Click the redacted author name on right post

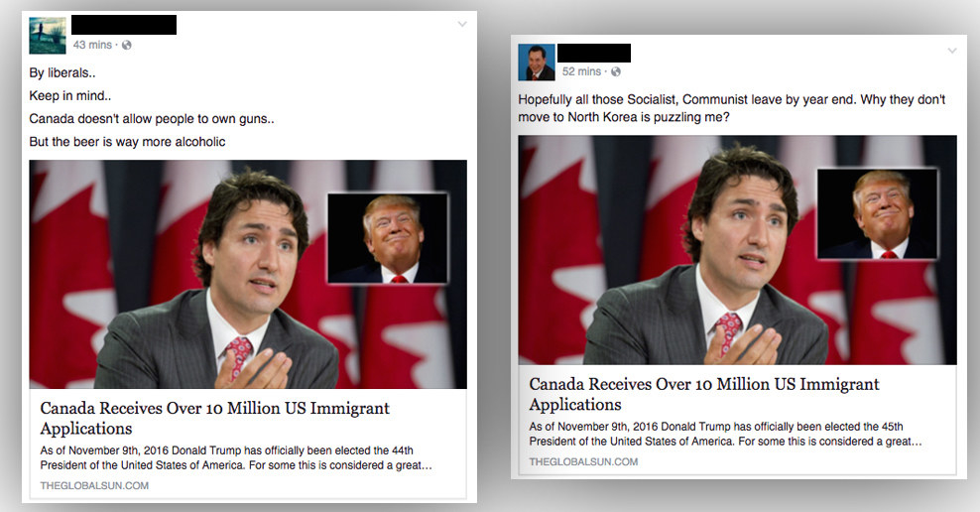[594, 53]
